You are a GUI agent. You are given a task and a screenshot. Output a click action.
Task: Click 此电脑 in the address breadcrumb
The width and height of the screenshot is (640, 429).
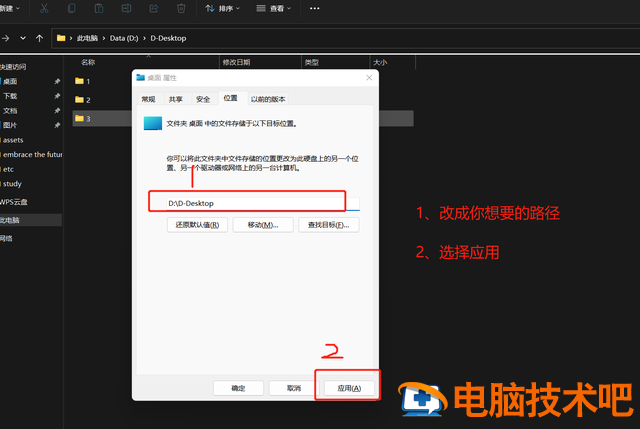click(x=87, y=38)
